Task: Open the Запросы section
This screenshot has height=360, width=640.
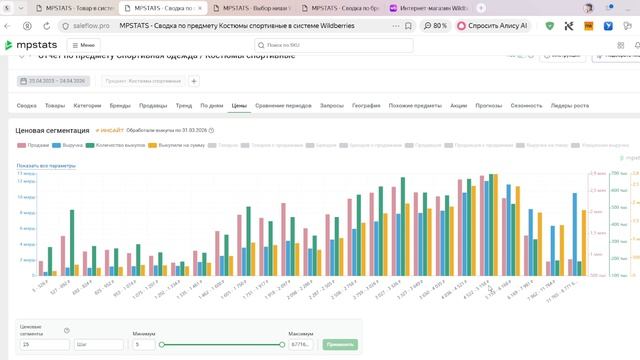Action: 331,105
